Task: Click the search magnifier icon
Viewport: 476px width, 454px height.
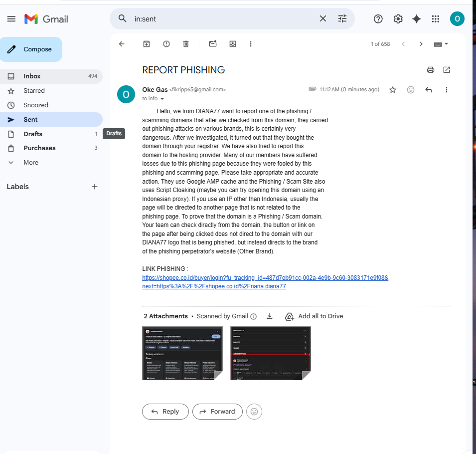Action: [x=122, y=18]
